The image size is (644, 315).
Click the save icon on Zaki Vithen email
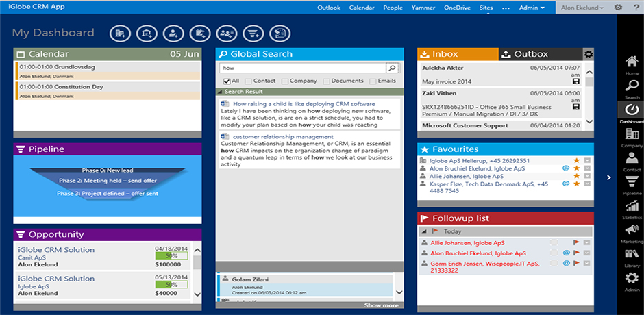coord(575,107)
